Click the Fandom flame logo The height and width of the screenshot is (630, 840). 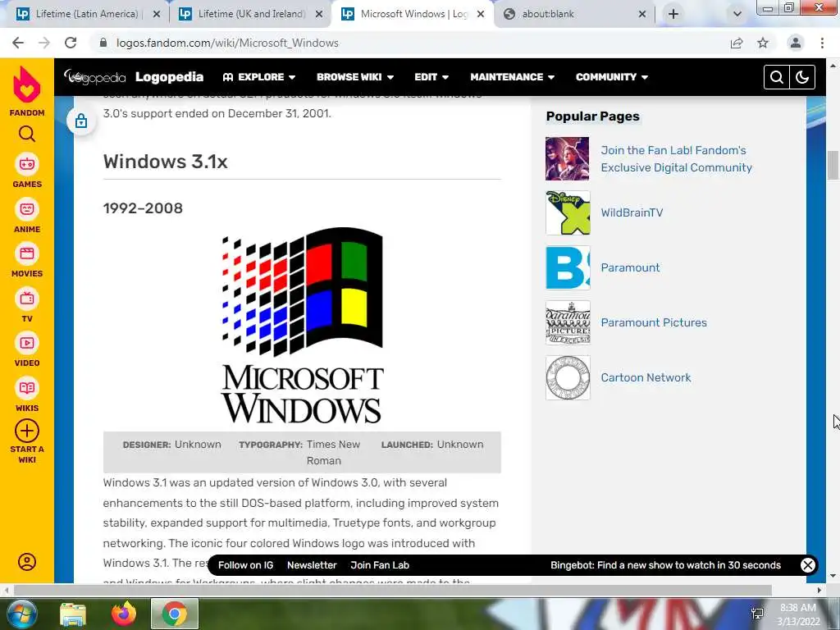(27, 84)
